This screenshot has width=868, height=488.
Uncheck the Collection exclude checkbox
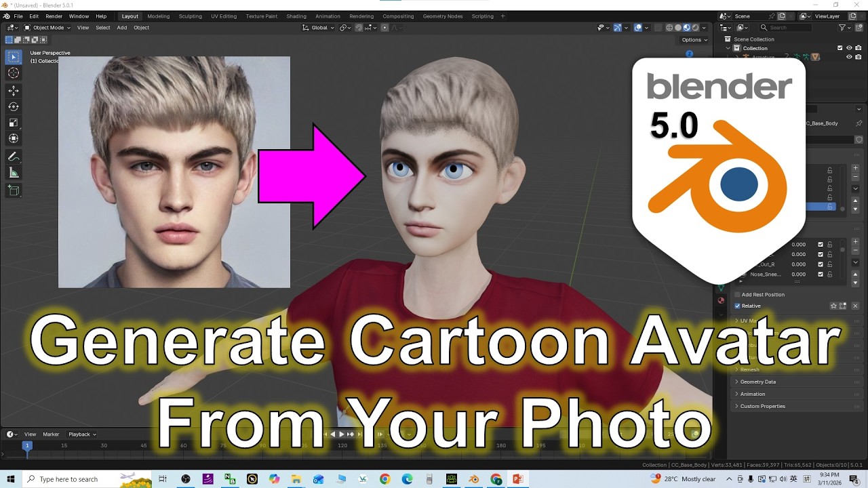[x=840, y=48]
